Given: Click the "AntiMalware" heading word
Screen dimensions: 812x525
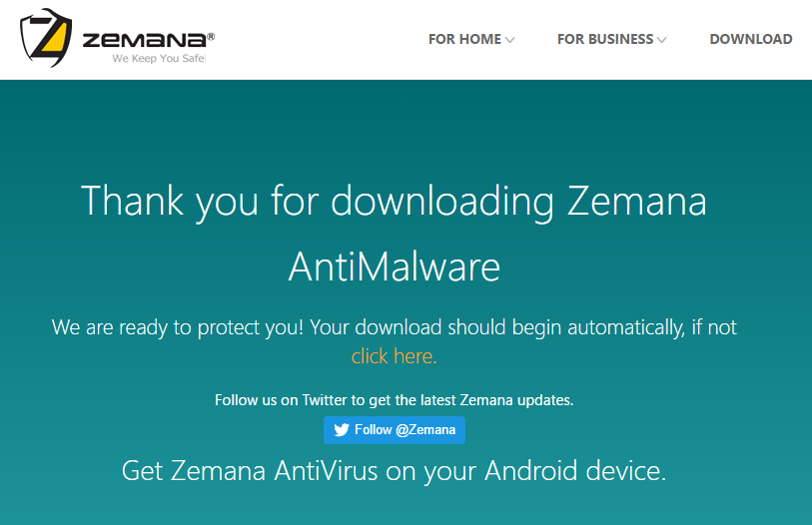Looking at the screenshot, I should (394, 266).
